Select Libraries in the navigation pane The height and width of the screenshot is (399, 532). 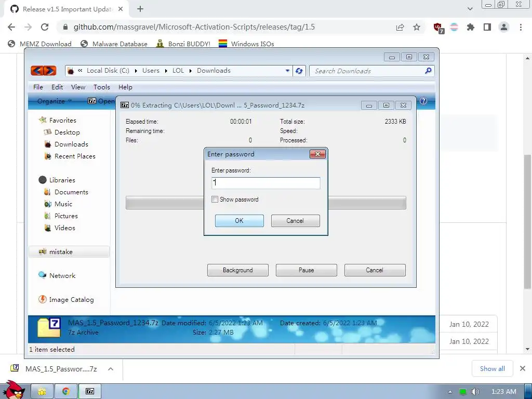(x=62, y=180)
